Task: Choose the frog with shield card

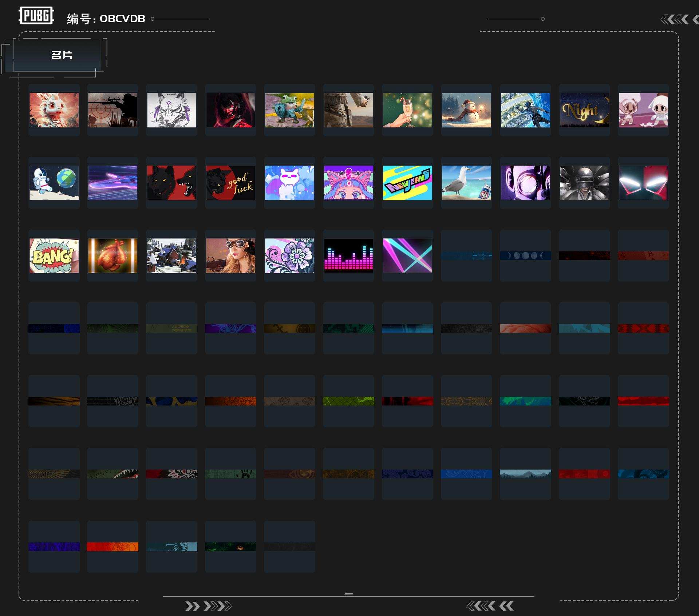Action: [x=289, y=110]
